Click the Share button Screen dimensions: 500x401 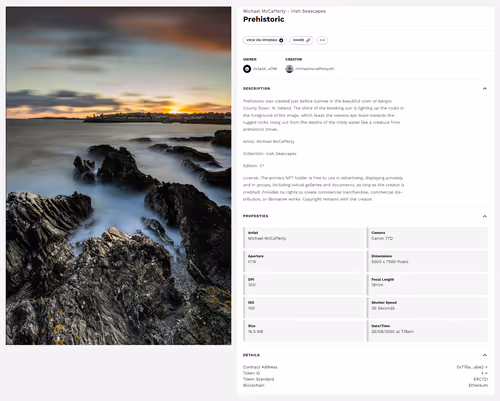tap(301, 40)
